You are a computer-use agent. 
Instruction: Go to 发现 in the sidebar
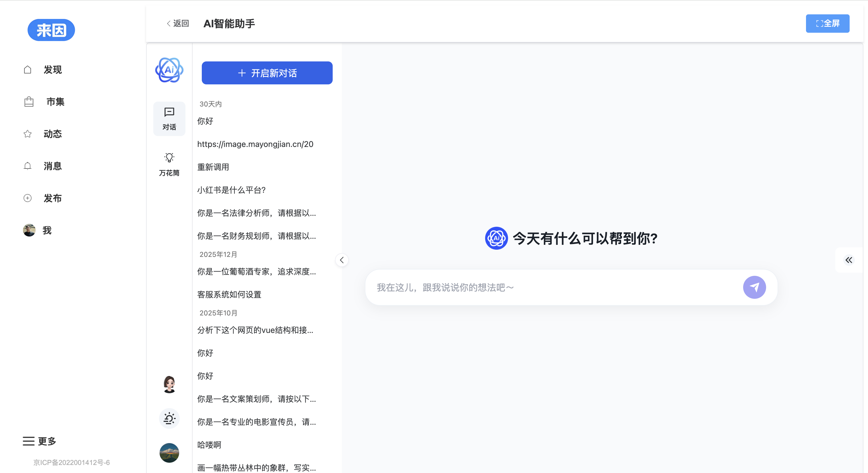click(52, 70)
